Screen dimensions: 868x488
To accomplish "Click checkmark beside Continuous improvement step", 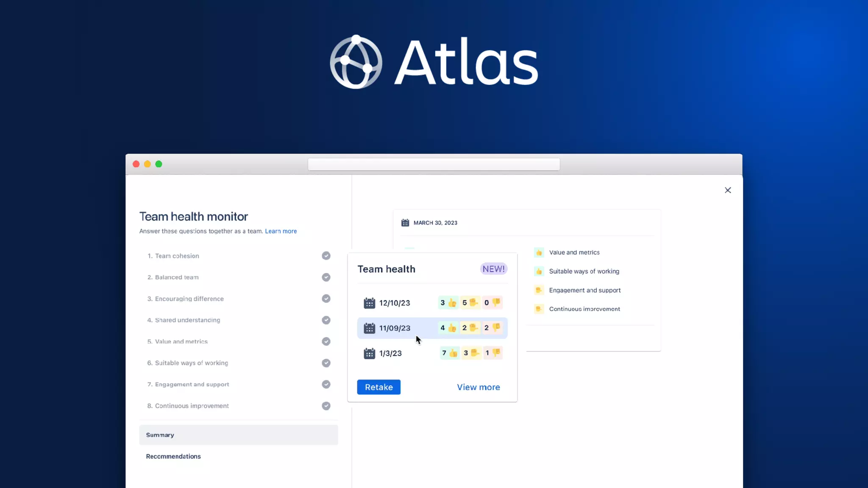I will click(326, 406).
